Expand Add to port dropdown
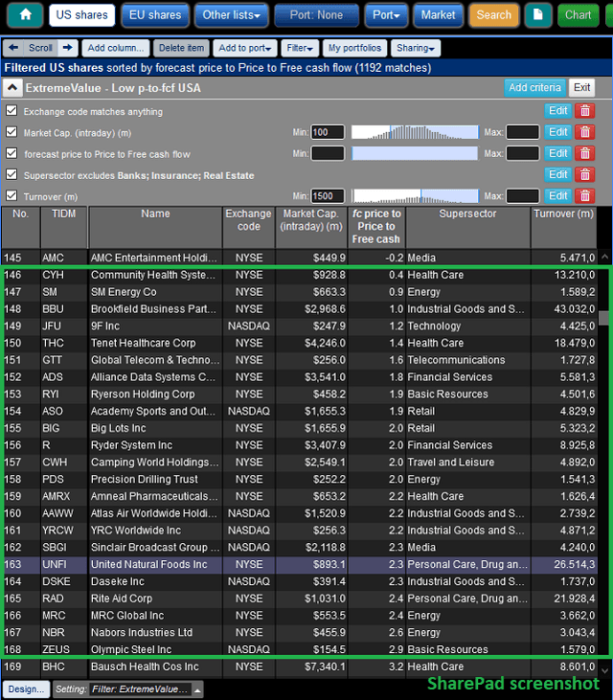 (245, 48)
